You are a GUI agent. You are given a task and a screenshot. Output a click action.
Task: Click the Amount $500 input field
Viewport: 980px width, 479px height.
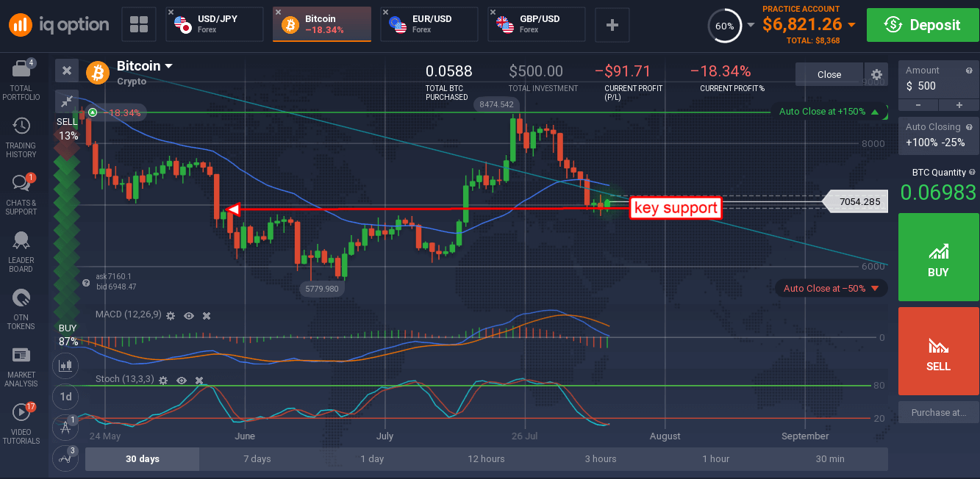coord(938,85)
